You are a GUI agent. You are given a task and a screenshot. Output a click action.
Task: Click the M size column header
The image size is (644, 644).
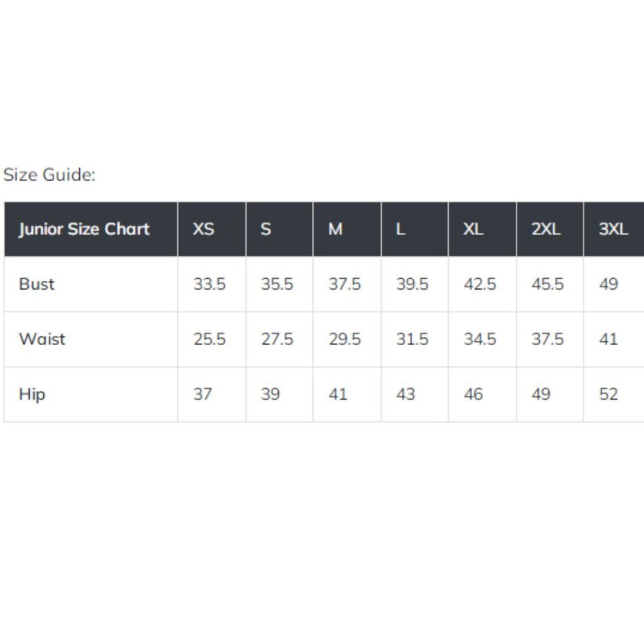(347, 229)
